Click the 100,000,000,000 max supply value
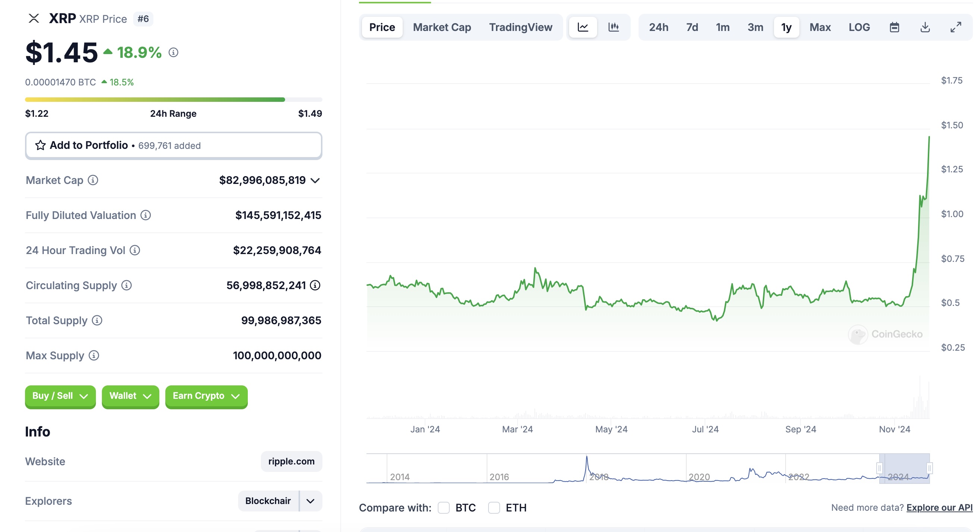980x532 pixels. (x=277, y=356)
